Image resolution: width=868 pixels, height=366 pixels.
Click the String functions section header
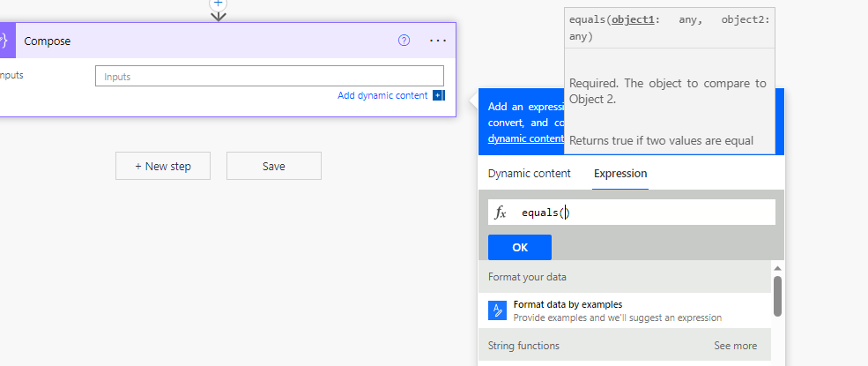click(625, 346)
